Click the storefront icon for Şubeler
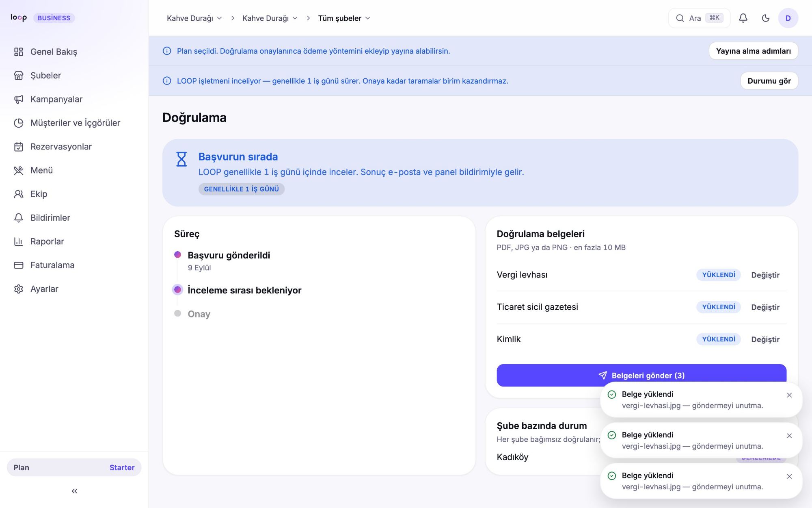 click(x=19, y=76)
